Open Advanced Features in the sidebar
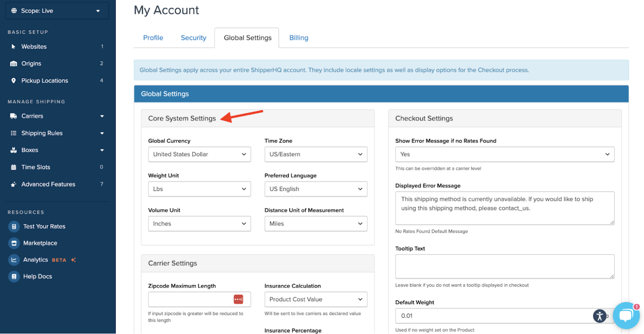 (48, 184)
